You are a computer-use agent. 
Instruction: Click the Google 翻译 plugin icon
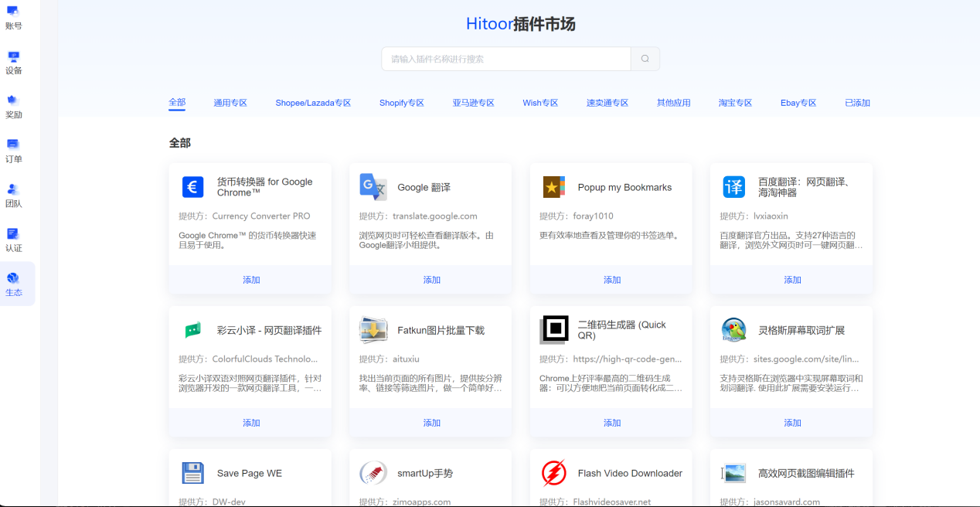tap(373, 187)
